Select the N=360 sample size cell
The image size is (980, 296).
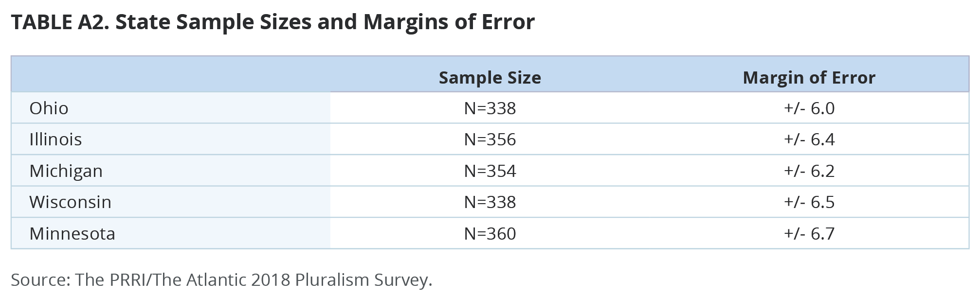tap(490, 234)
